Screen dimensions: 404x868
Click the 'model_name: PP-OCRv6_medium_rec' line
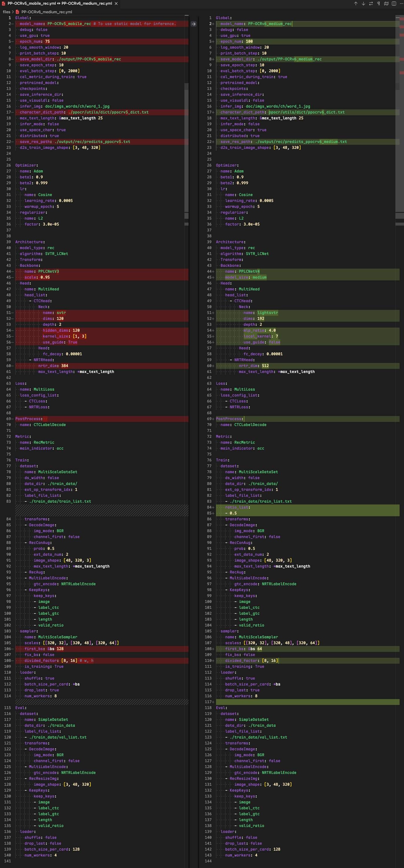(307, 24)
